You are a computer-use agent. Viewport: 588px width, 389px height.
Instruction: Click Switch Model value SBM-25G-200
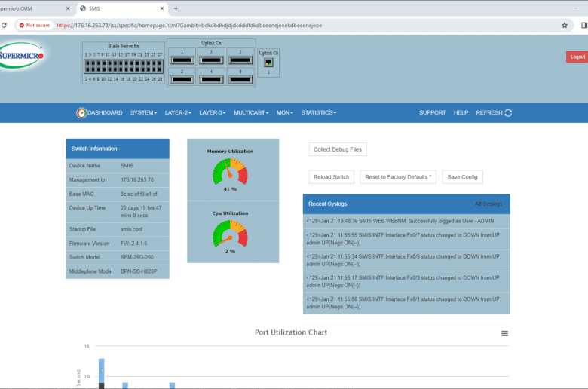137,257
